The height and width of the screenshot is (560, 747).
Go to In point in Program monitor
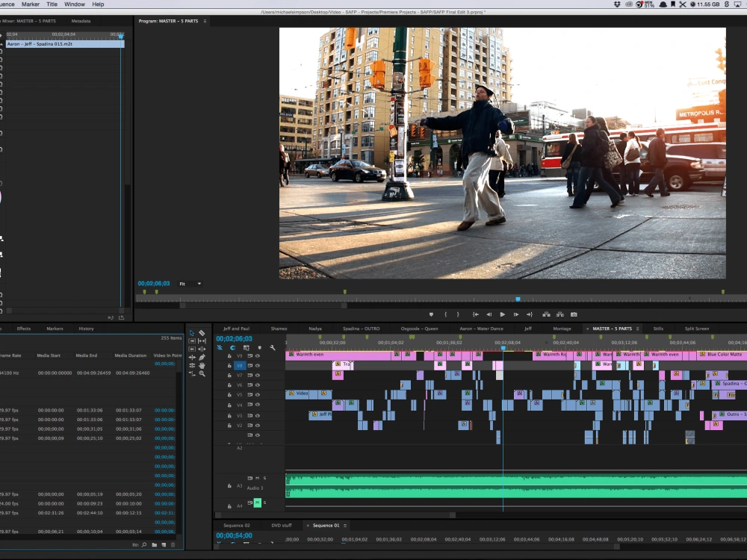[475, 314]
